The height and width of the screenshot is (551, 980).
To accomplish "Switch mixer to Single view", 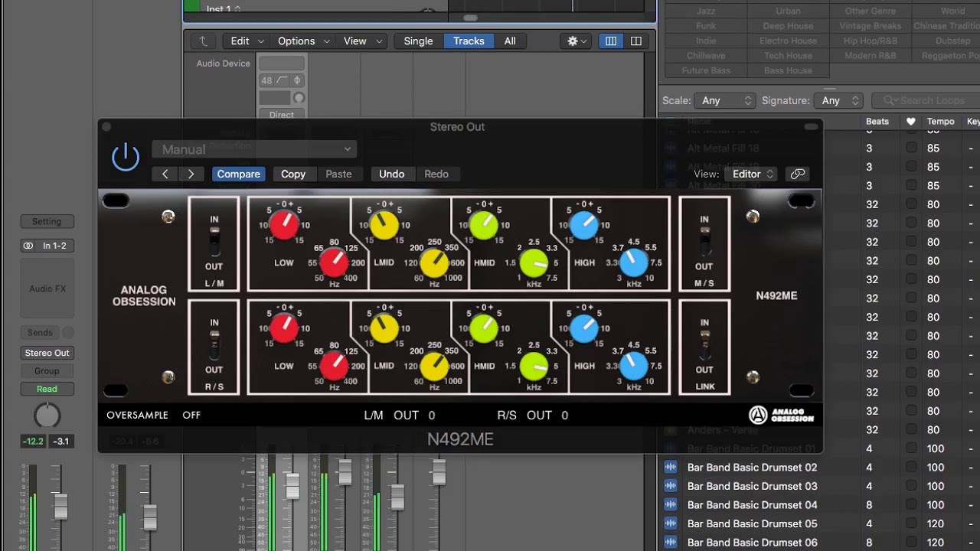I will coord(418,41).
